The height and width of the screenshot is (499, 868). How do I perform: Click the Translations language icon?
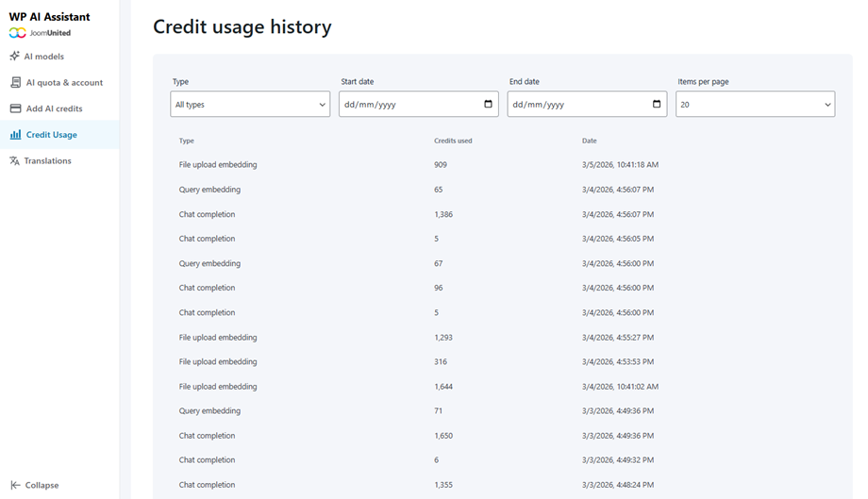point(15,161)
